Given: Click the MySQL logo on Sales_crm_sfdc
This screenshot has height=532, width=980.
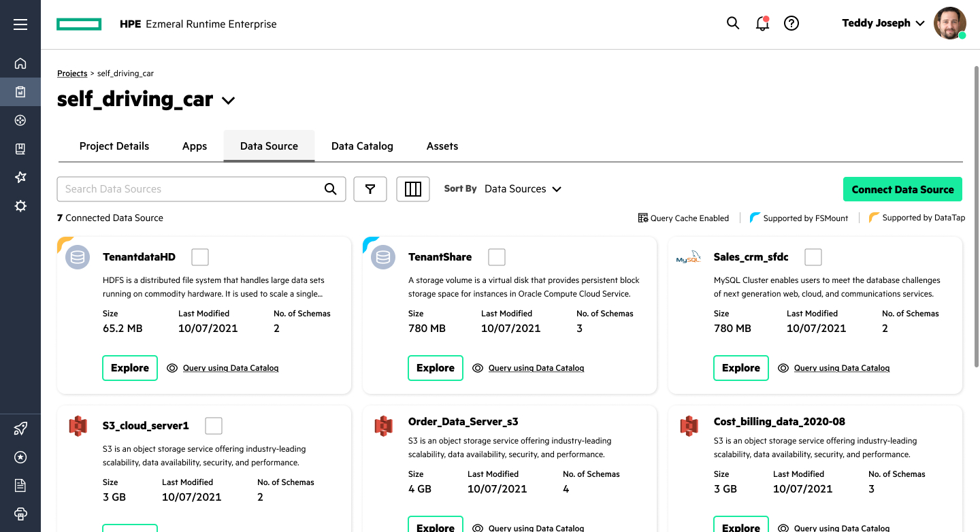Looking at the screenshot, I should coord(688,258).
